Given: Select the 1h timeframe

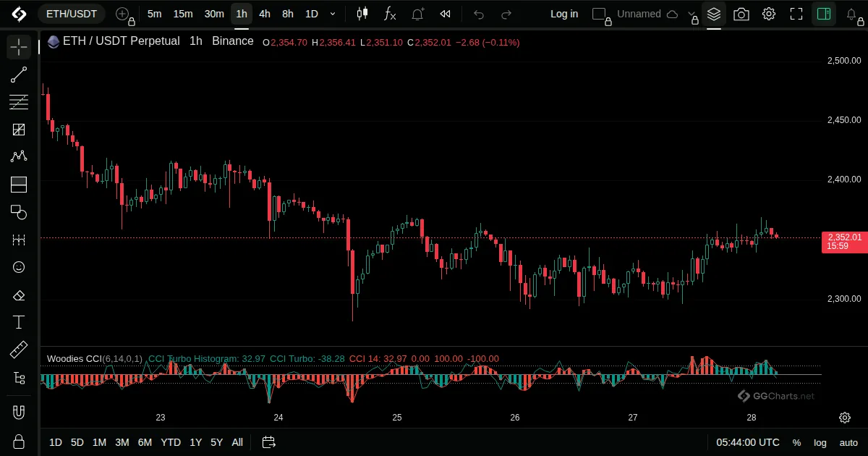Looking at the screenshot, I should tap(242, 14).
